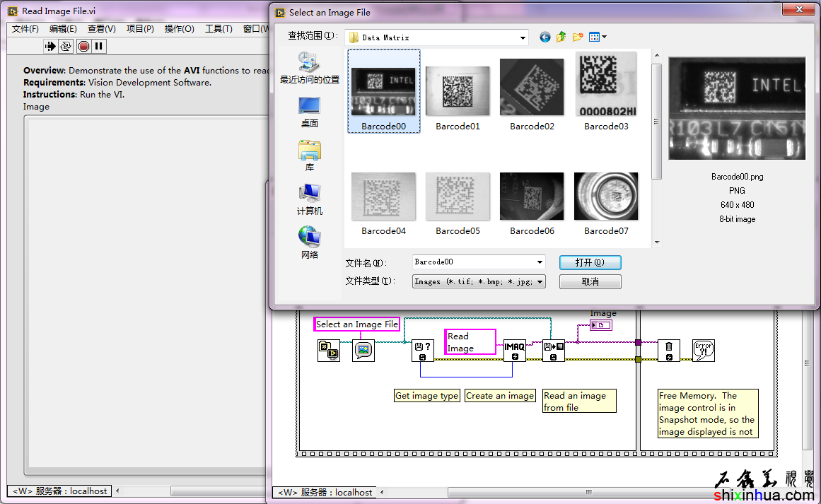Click the Run Continuously toolbar icon
Image resolution: width=821 pixels, height=504 pixels.
click(x=66, y=47)
